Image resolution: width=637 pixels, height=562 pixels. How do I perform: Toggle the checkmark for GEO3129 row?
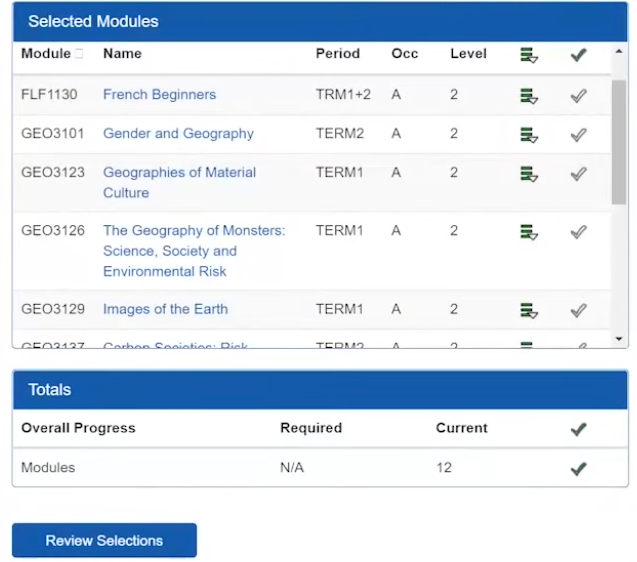coord(578,310)
